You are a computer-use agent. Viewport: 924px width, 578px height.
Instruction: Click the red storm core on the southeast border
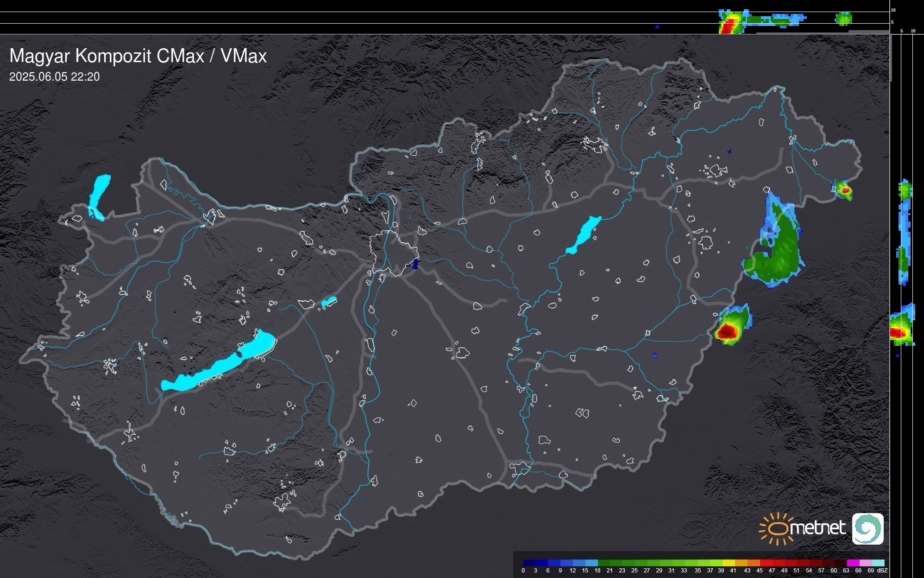[727, 331]
